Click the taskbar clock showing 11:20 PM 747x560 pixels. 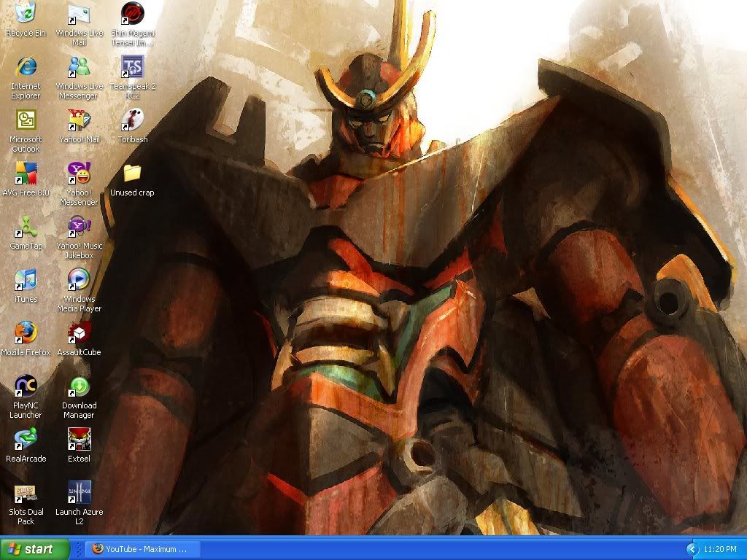(x=720, y=549)
